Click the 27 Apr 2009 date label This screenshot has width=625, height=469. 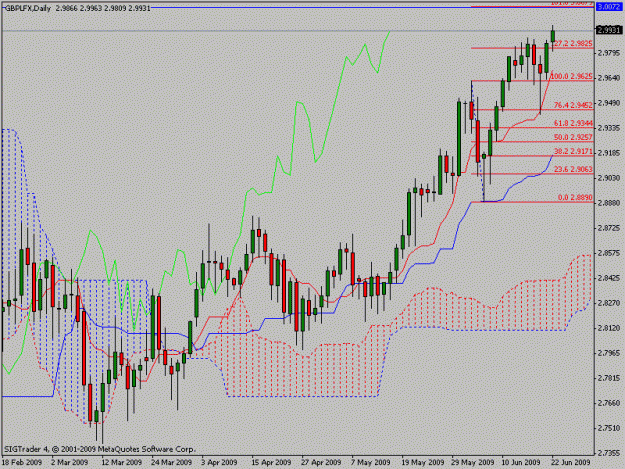click(x=321, y=462)
